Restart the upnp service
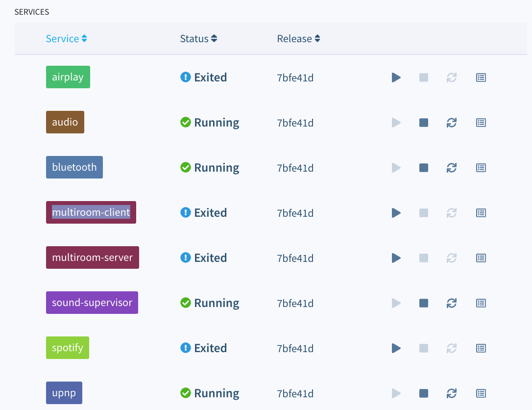Viewport: 532px width, 410px height. [452, 393]
